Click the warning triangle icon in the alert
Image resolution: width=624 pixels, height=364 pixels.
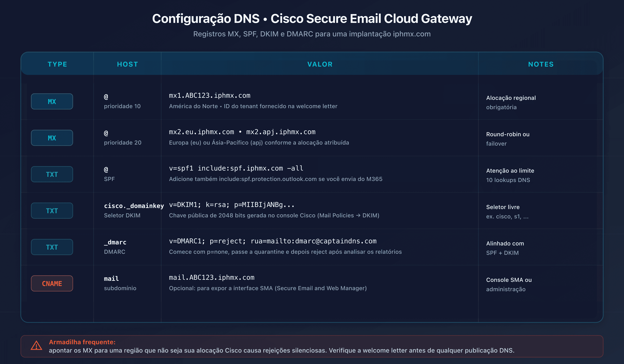pos(36,345)
